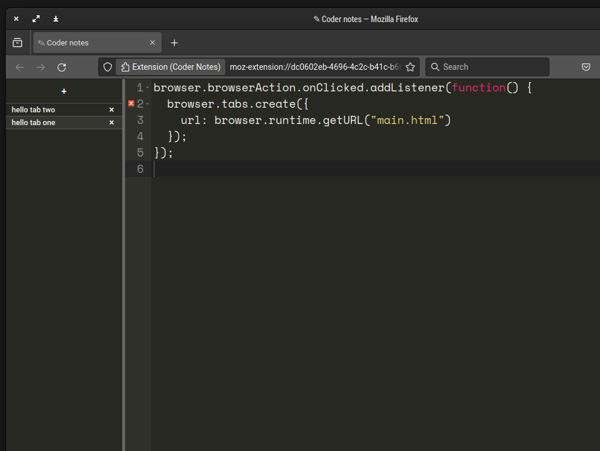Open the 'hello tab two' note
Screen dimensions: 600x451
[x=64, y=110]
